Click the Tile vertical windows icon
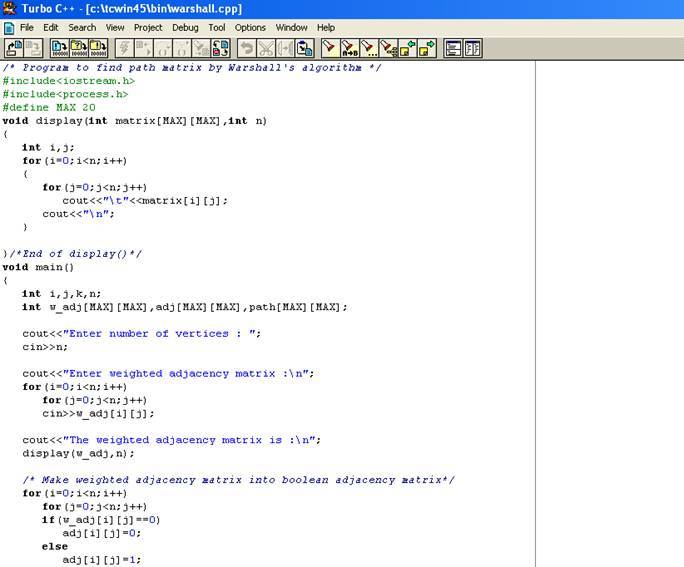The image size is (684, 567). (x=472, y=48)
